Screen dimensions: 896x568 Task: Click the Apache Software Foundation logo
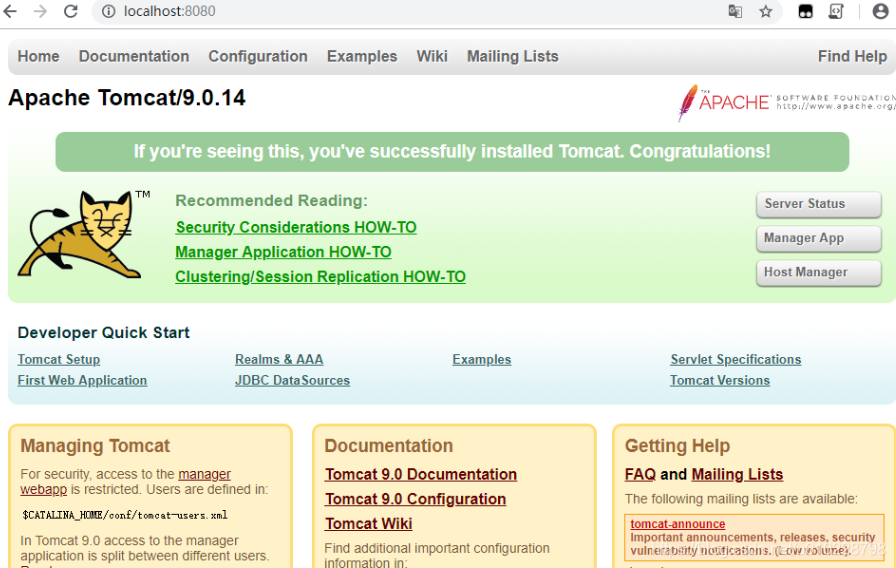pyautogui.click(x=786, y=103)
